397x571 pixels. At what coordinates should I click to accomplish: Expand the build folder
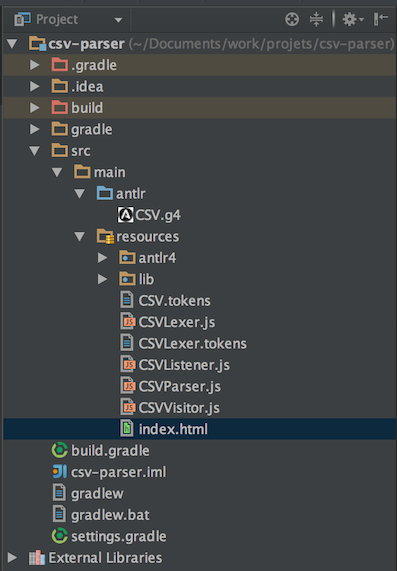pos(35,108)
